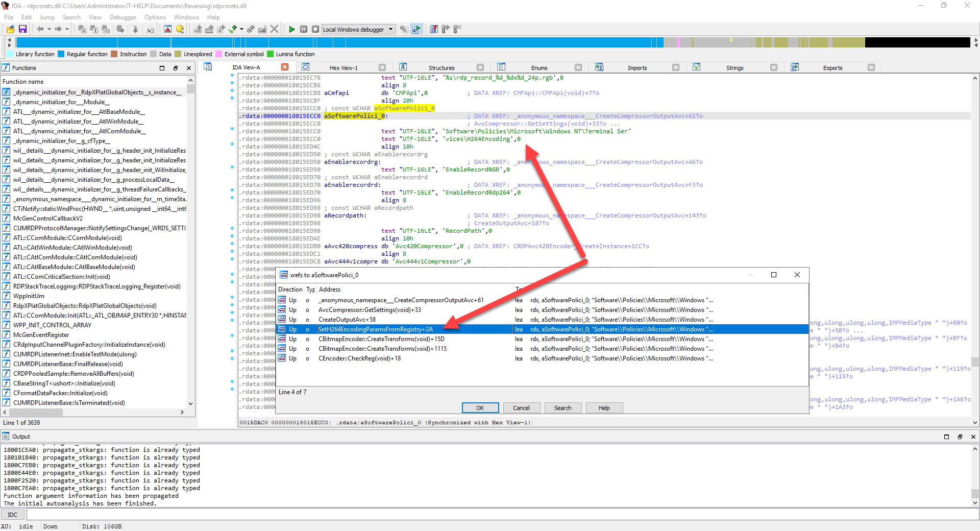This screenshot has height=531, width=980.
Task: Switch to the Strings tab
Action: 734,68
